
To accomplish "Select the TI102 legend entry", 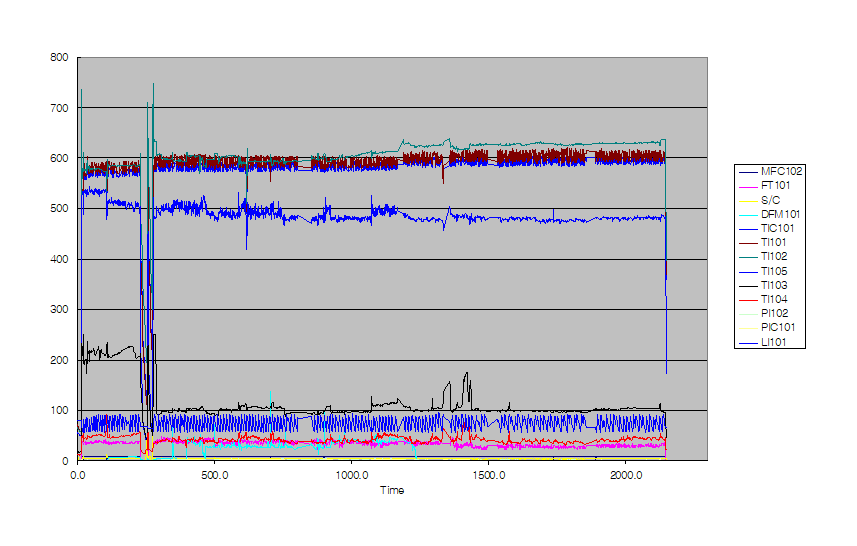I will (x=763, y=257).
